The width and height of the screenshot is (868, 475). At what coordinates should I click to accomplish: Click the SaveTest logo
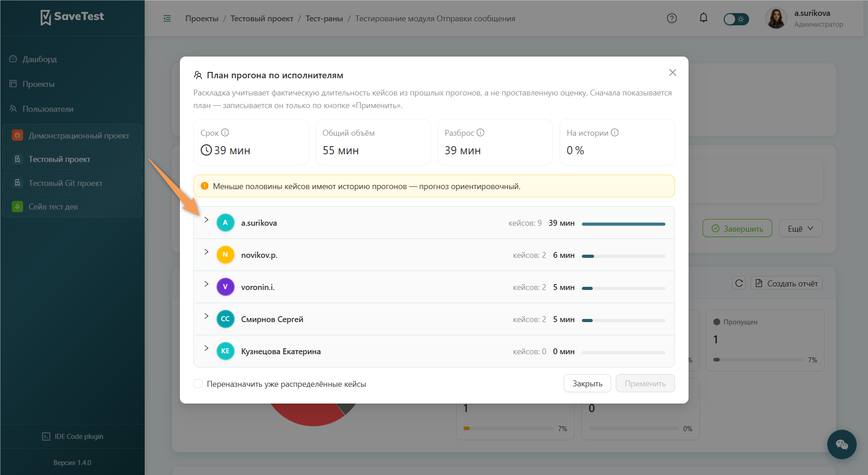(x=72, y=17)
